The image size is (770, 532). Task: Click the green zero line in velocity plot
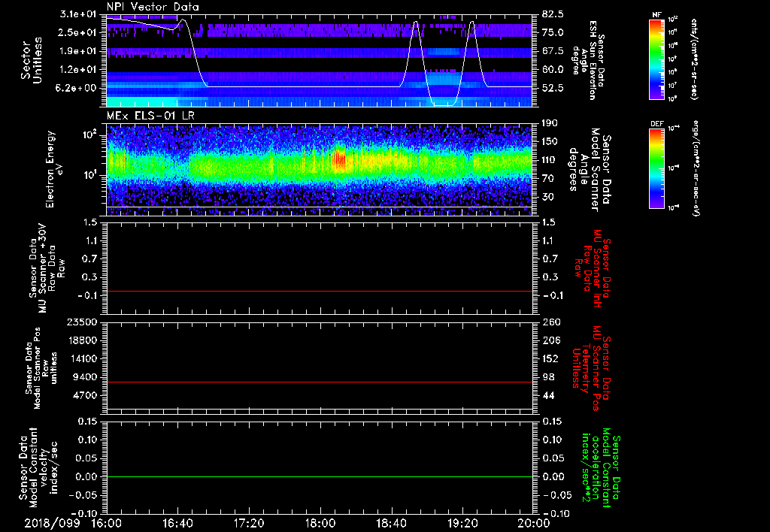[x=320, y=476]
